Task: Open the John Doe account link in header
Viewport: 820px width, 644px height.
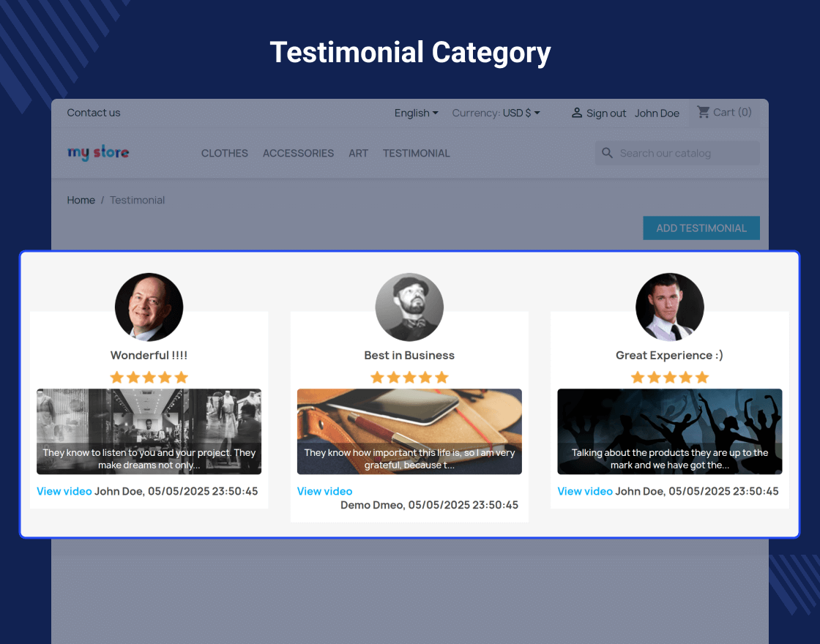Action: pos(657,113)
